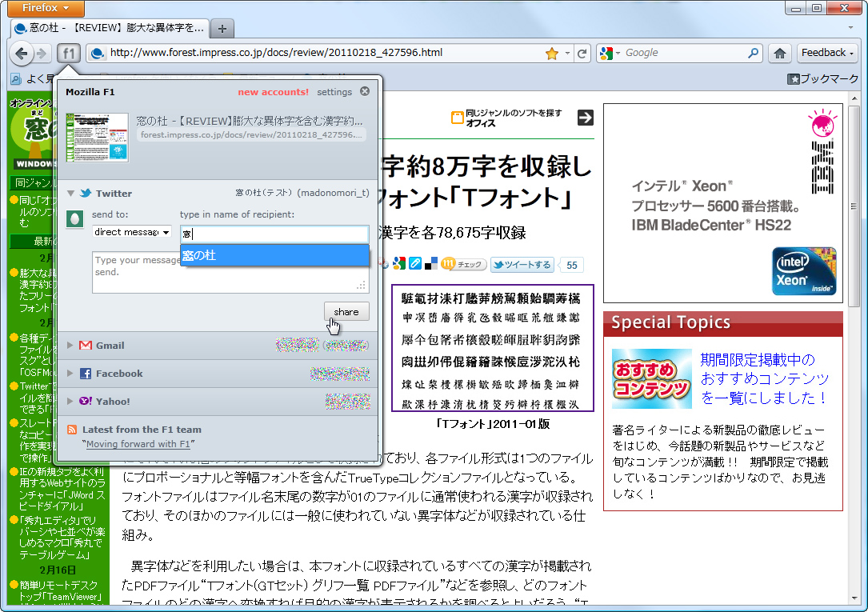This screenshot has width=868, height=612.
Task: Click the Google Buzz share icon
Action: pos(398,264)
